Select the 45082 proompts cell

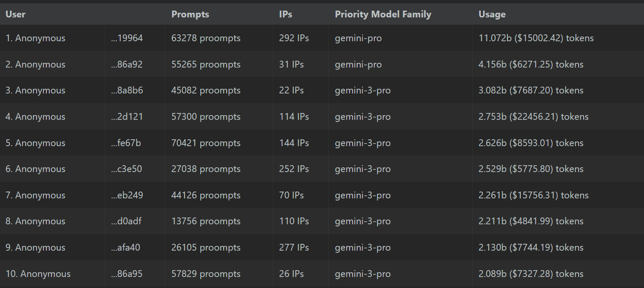click(206, 90)
